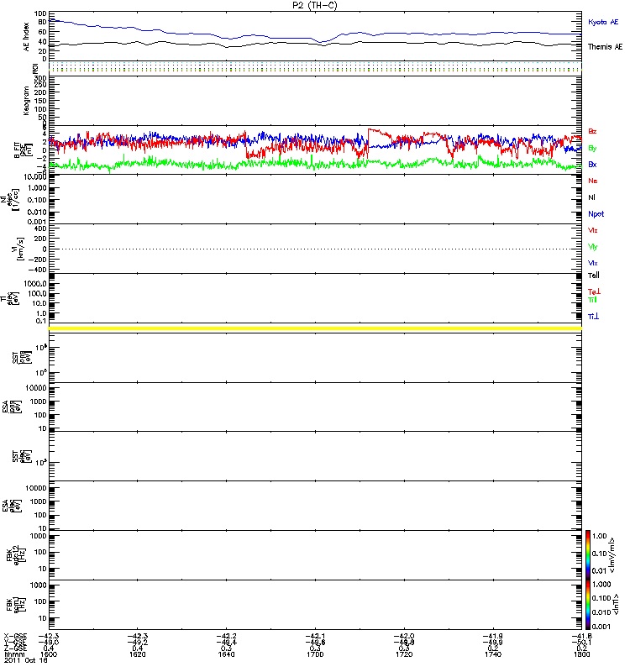Click the green Ti parallel legend label

(x=592, y=300)
